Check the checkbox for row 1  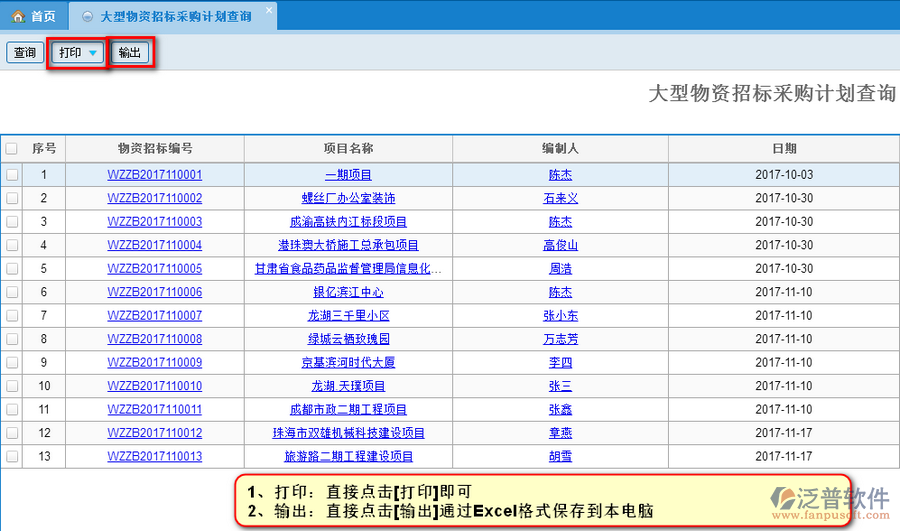(x=12, y=175)
